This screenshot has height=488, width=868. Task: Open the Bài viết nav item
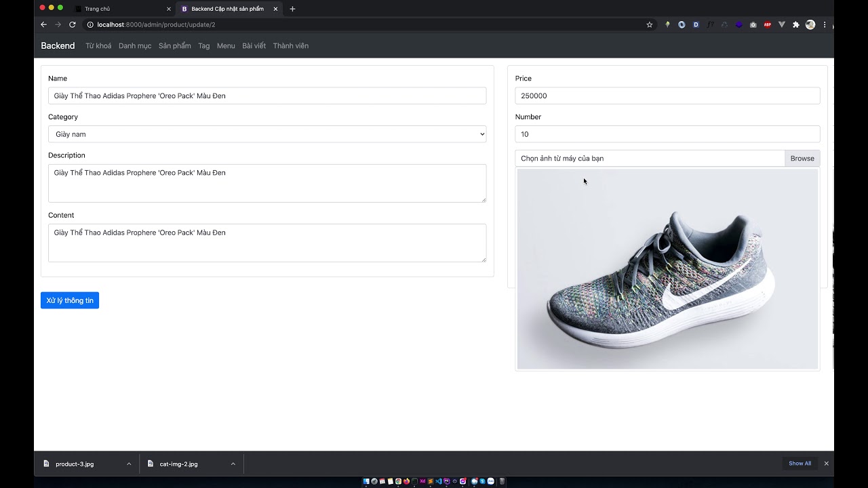254,45
